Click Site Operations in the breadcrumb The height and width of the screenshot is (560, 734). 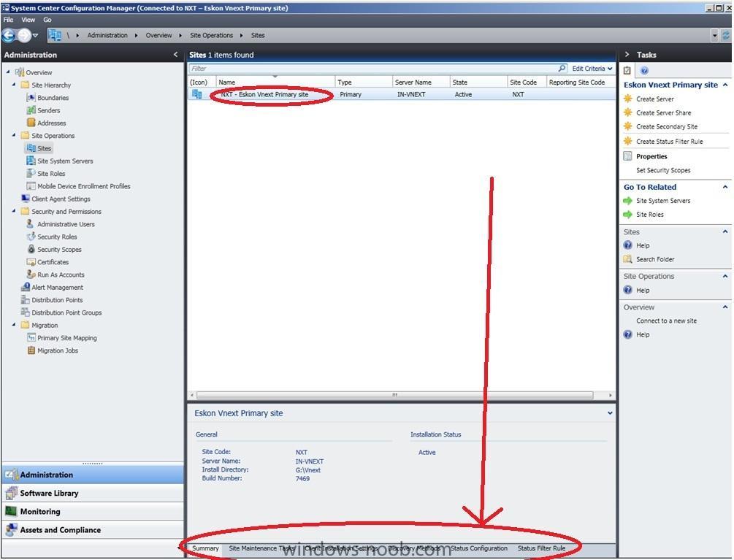coord(211,35)
